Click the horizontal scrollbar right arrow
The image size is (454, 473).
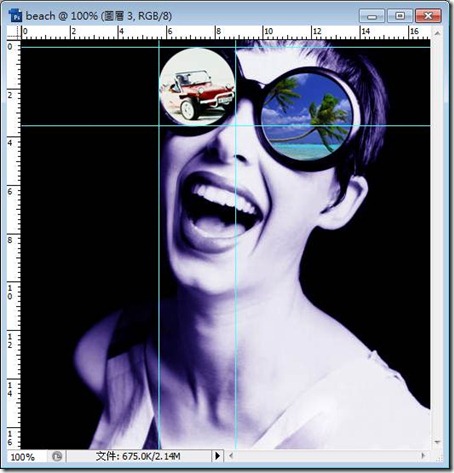423,455
